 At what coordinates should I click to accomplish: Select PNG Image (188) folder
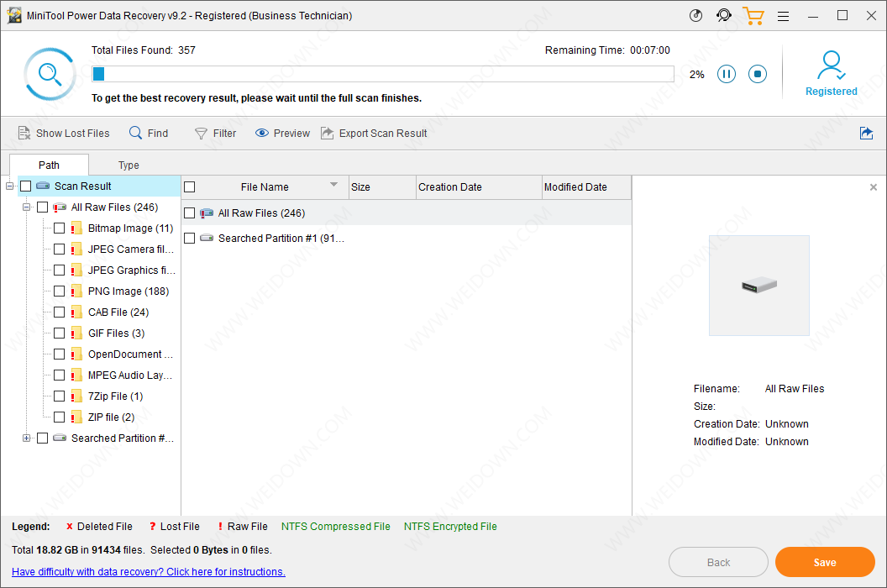pos(129,291)
